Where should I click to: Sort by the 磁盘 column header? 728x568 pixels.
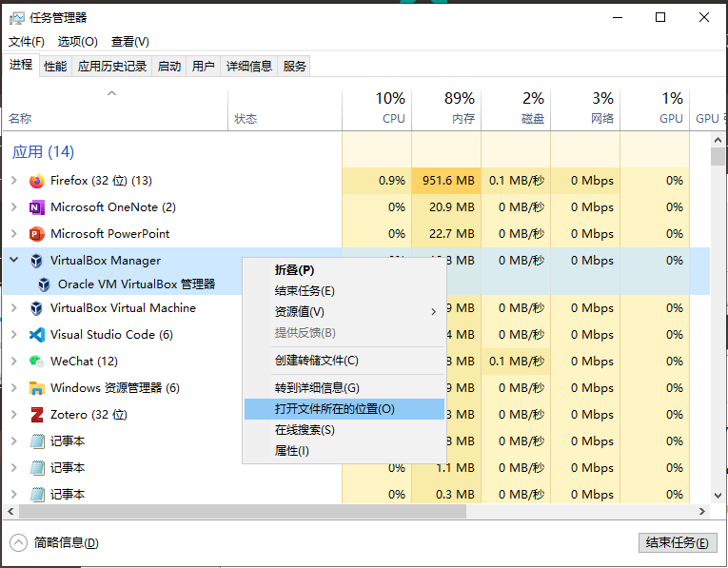tap(517, 109)
